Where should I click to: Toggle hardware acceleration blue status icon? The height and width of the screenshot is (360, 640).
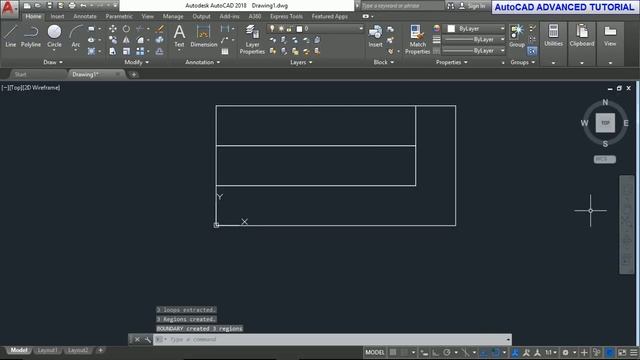tap(609, 352)
